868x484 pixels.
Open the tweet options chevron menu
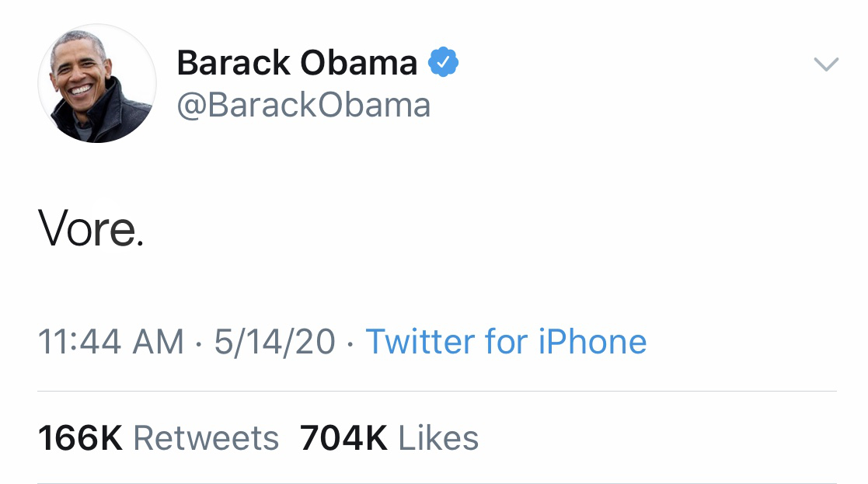pos(826,64)
